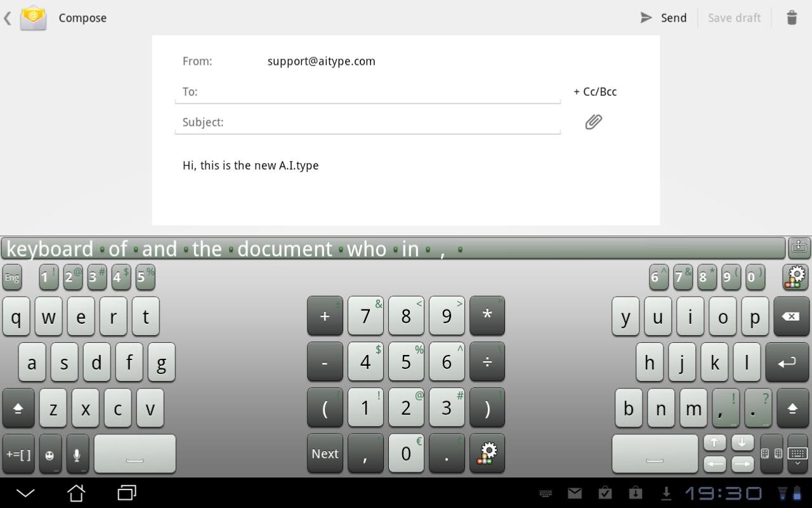Toggle the left shift key
Viewport: 812px width, 508px height.
18,408
